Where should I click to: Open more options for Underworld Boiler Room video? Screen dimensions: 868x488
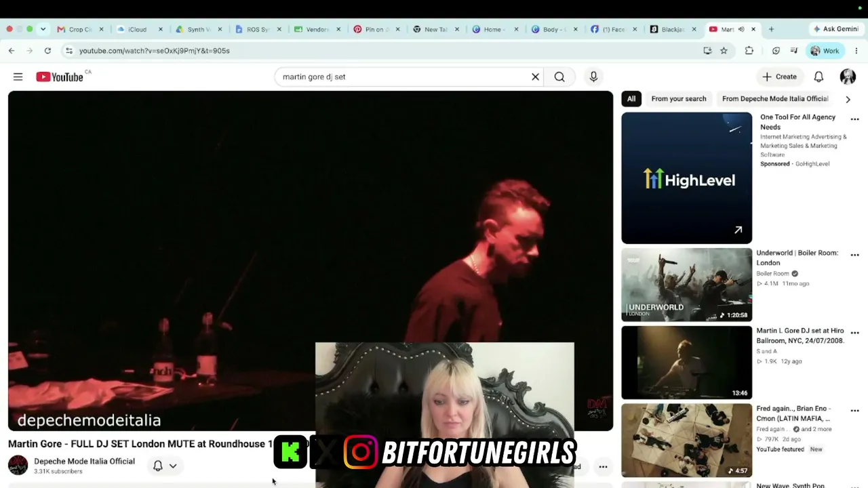(x=854, y=255)
